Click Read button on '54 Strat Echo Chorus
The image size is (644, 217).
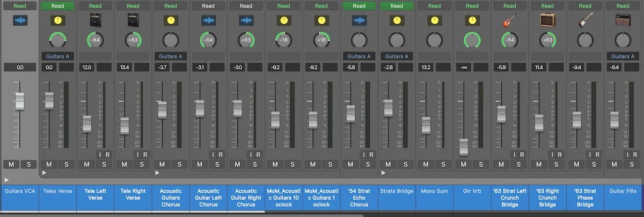click(x=359, y=6)
